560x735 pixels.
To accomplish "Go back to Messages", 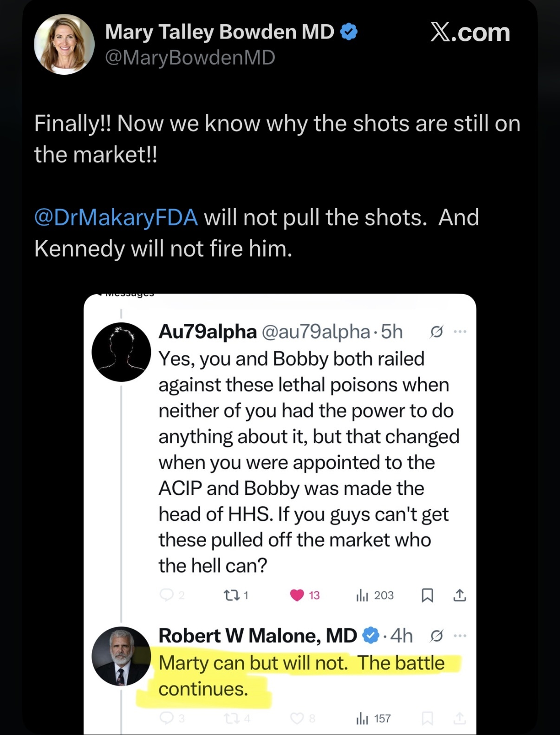I will [125, 295].
